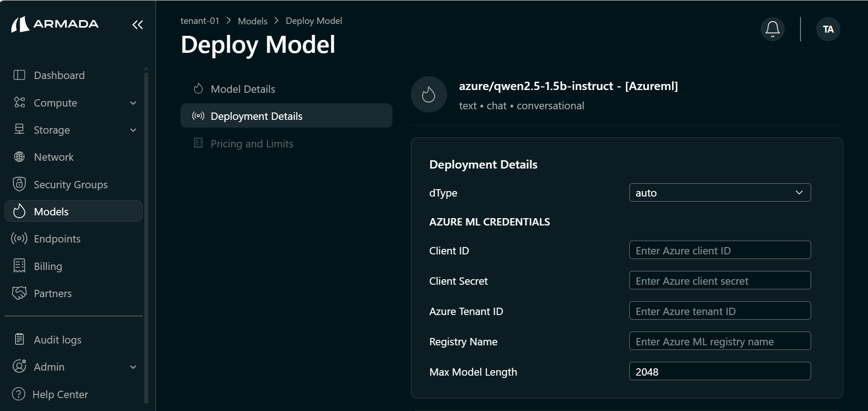The image size is (868, 411).
Task: Select Models in the sidebar
Action: click(73, 211)
